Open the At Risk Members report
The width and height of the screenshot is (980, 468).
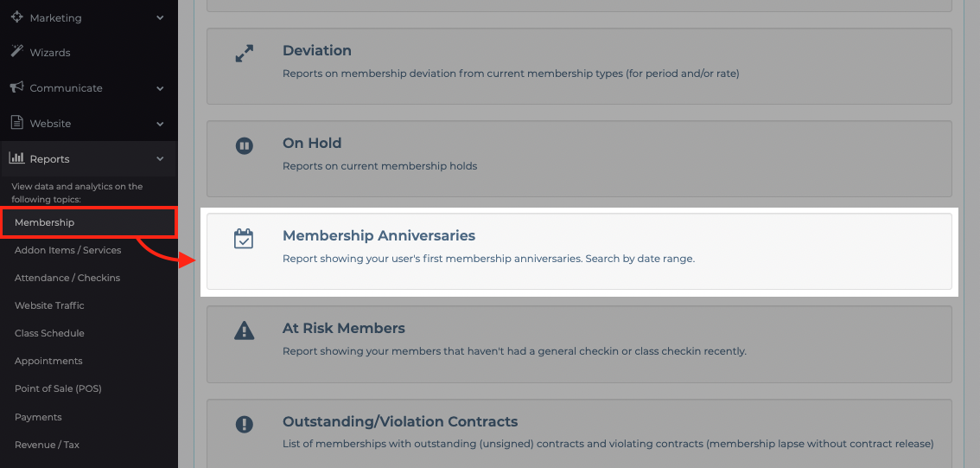point(579,344)
